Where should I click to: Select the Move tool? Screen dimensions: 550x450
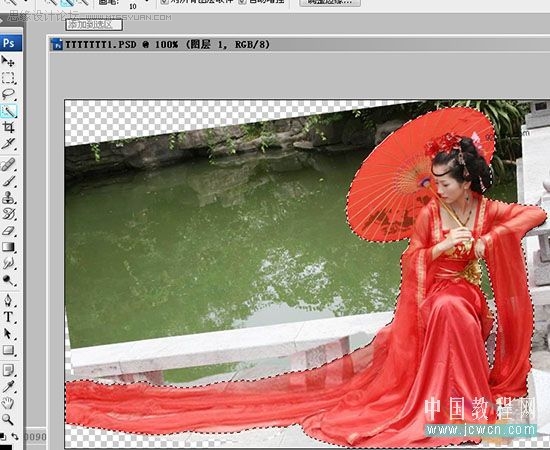coord(8,61)
